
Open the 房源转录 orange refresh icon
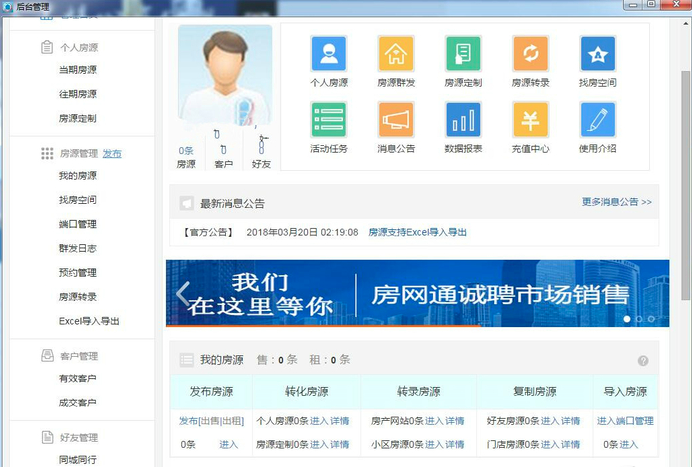point(530,54)
